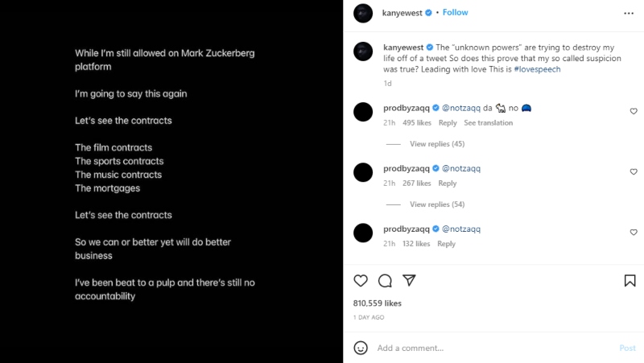Reply to the 495 likes comment
This screenshot has width=644, height=363.
click(448, 123)
